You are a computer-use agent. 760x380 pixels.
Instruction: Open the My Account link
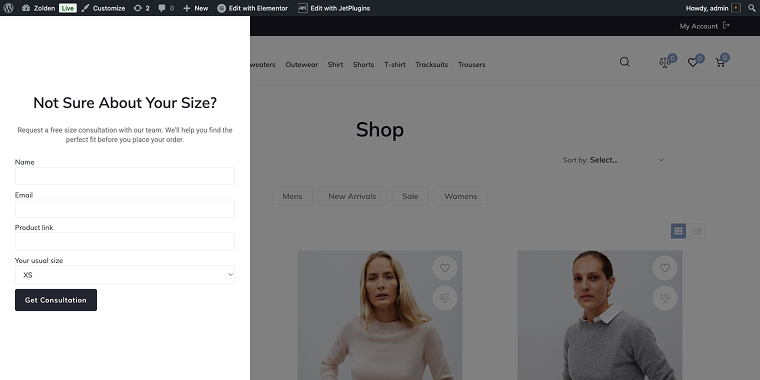pyautogui.click(x=698, y=26)
